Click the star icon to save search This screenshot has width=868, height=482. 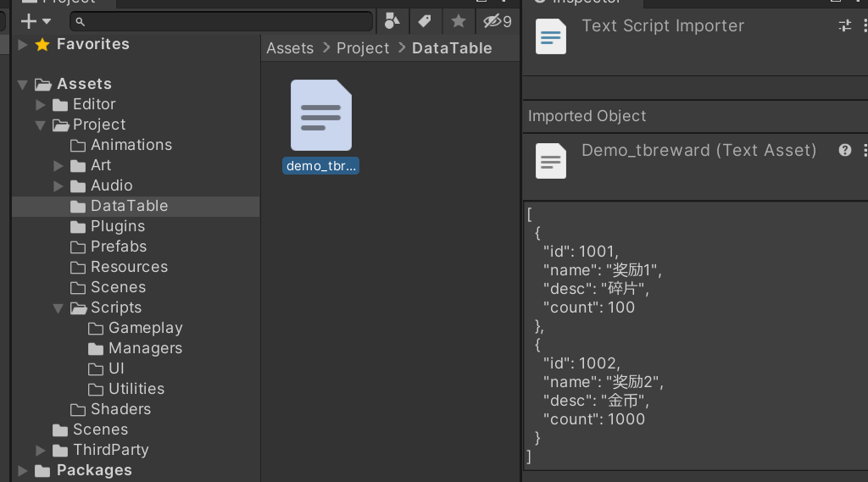point(458,21)
